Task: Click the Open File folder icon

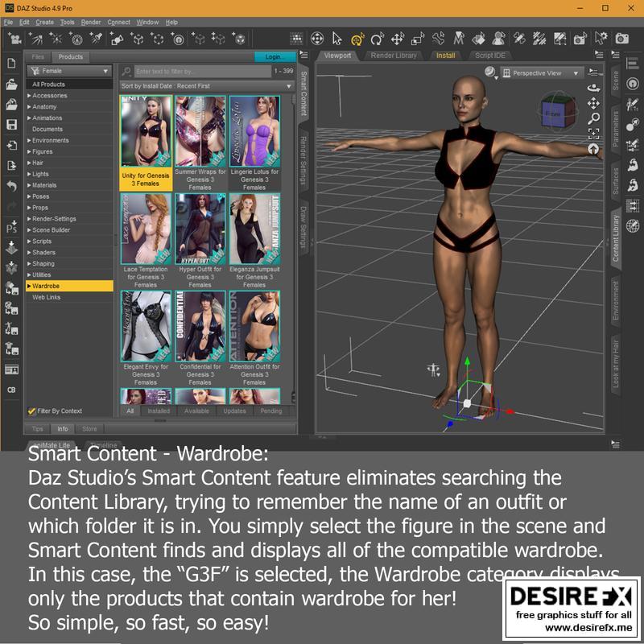Action: [x=11, y=84]
